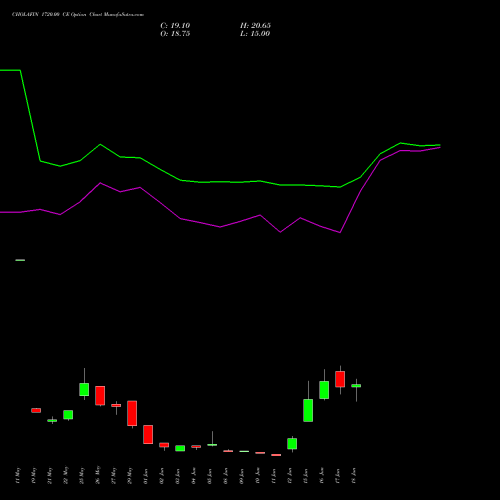Click the 12 Jun date label
500x500 pixels.
tap(290, 476)
